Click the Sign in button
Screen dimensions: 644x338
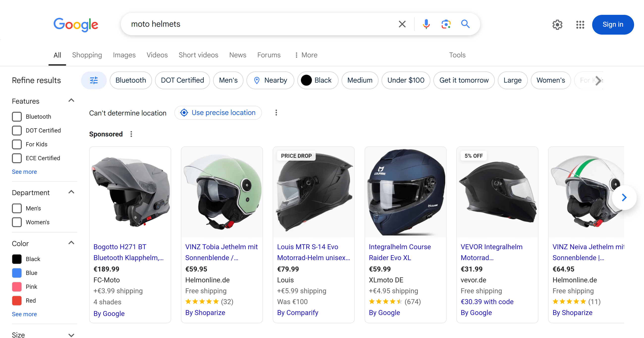[613, 24]
